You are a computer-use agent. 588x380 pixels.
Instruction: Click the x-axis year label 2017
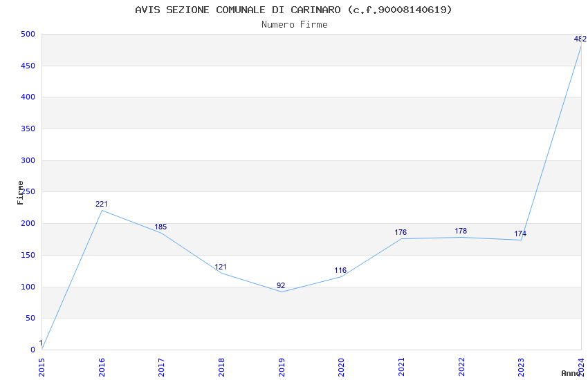[162, 368]
